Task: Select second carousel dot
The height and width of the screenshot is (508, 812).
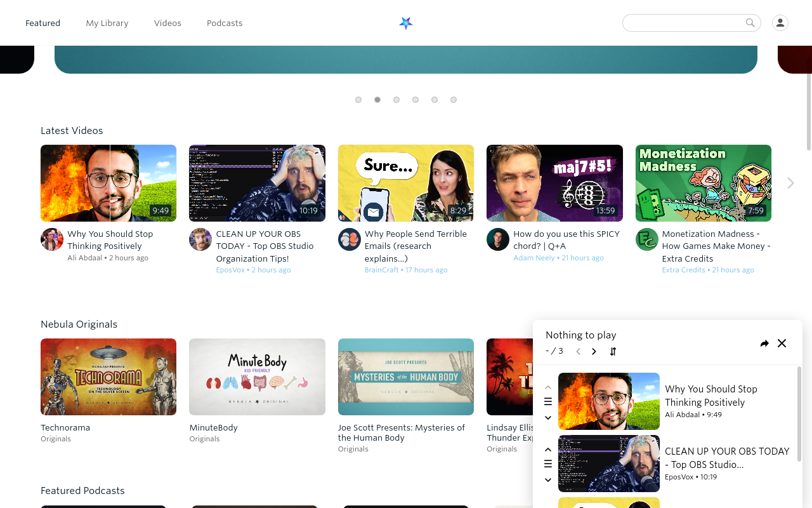Action: click(377, 100)
